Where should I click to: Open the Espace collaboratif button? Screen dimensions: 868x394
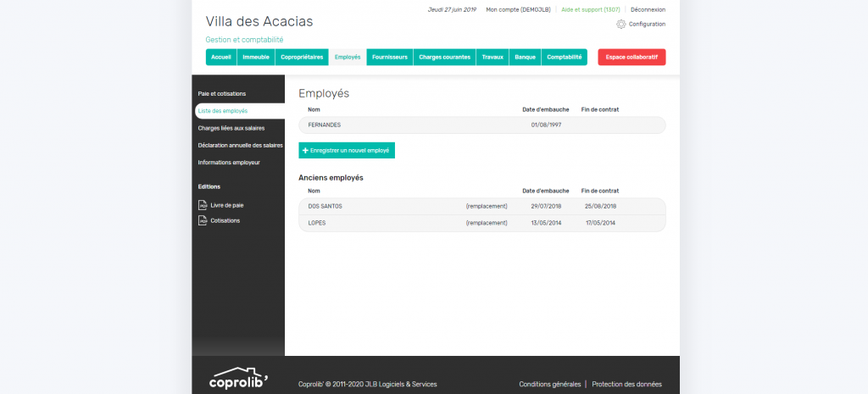pos(632,57)
